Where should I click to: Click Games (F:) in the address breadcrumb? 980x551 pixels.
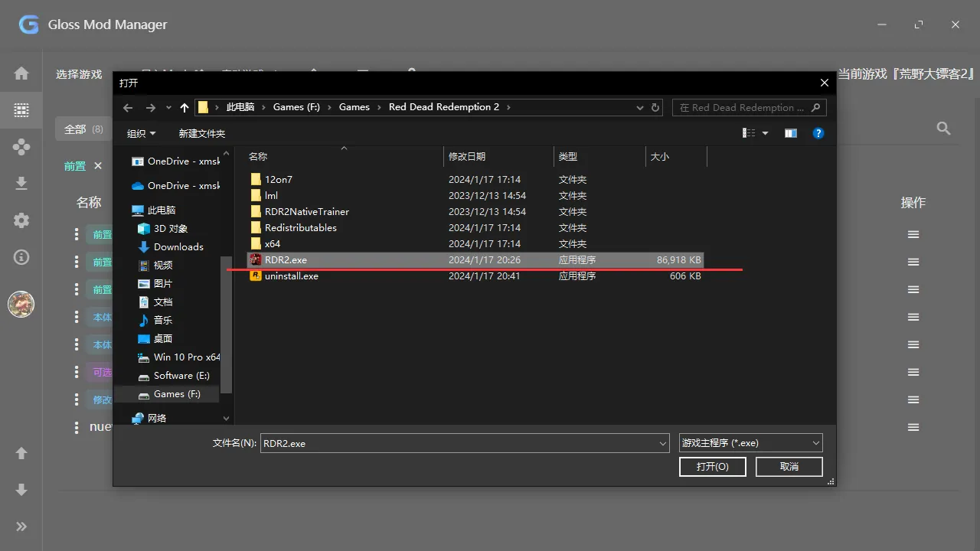[x=296, y=107]
